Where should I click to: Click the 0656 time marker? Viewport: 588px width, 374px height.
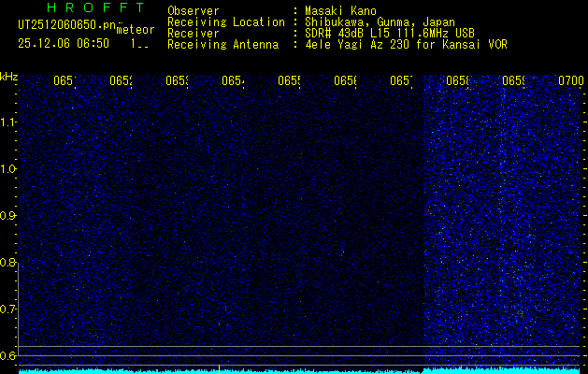point(345,80)
